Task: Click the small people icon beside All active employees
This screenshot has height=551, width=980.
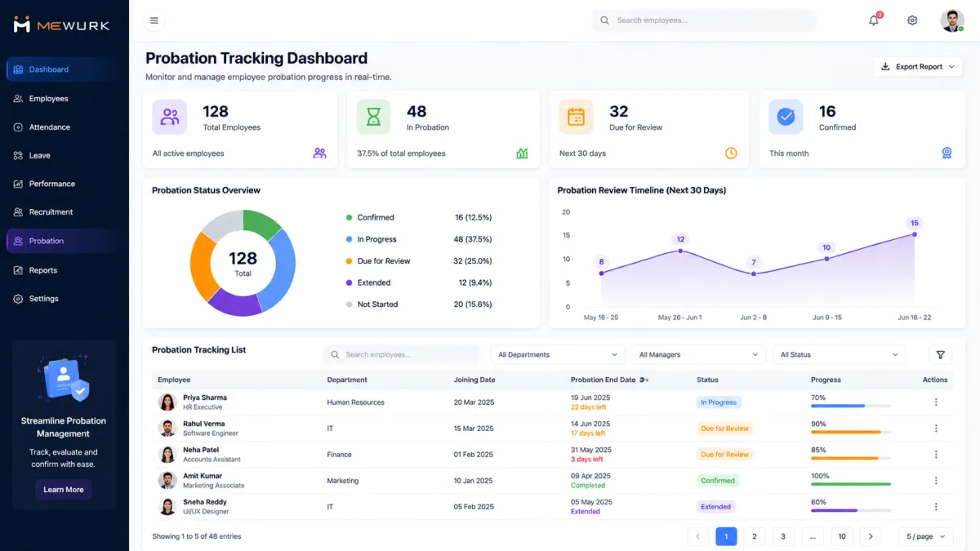Action: (319, 153)
